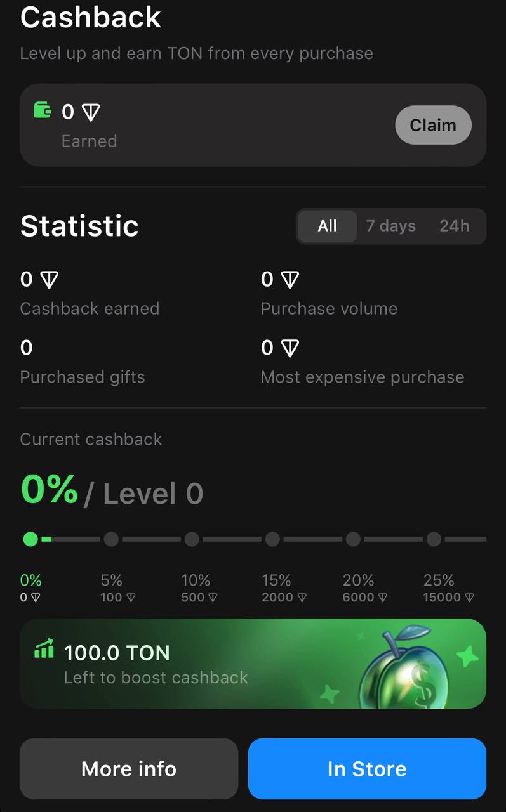The image size is (506, 812).
Task: Select the 10% cashback level dot
Action: tap(192, 539)
